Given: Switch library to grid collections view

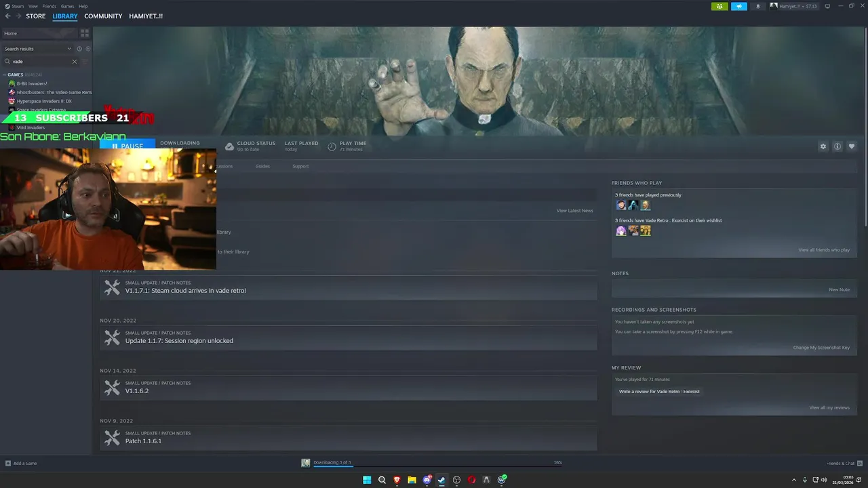Looking at the screenshot, I should pos(85,33).
